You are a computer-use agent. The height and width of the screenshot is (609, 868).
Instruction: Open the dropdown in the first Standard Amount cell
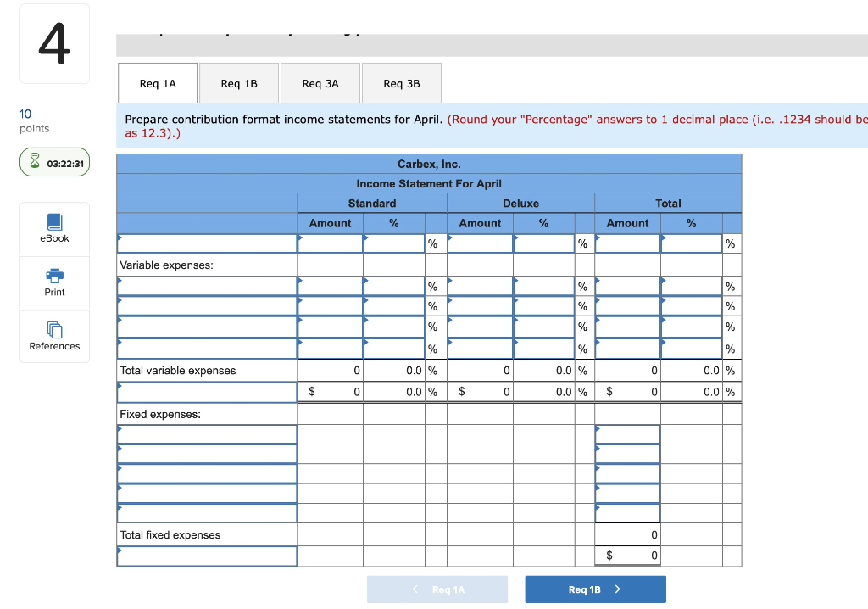click(x=300, y=243)
